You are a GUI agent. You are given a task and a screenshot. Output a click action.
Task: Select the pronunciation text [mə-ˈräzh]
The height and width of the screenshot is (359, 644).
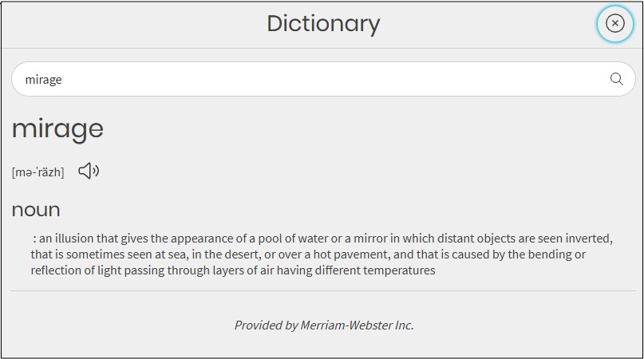pos(38,172)
